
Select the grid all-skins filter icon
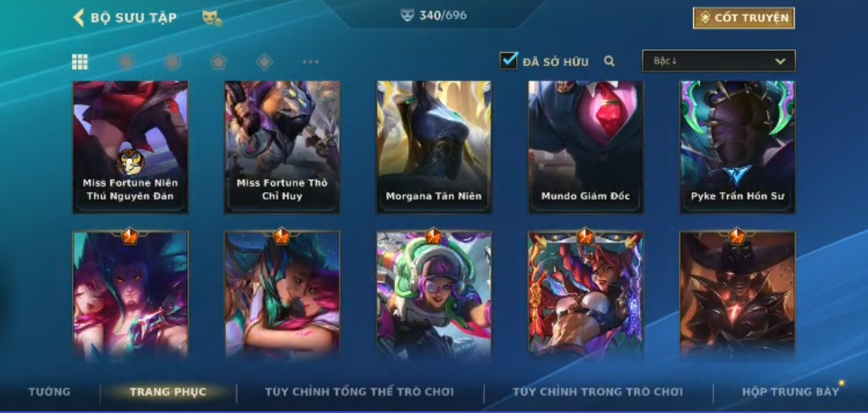(x=79, y=62)
